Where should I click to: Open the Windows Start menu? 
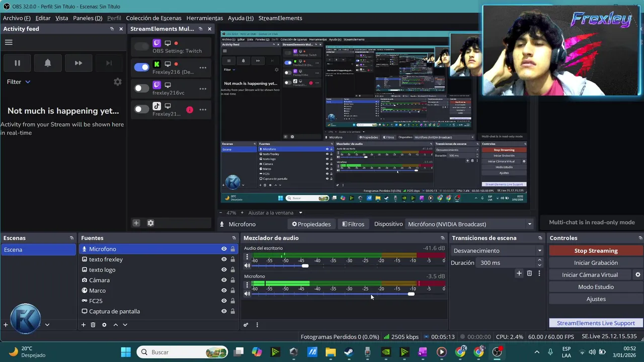point(126,352)
